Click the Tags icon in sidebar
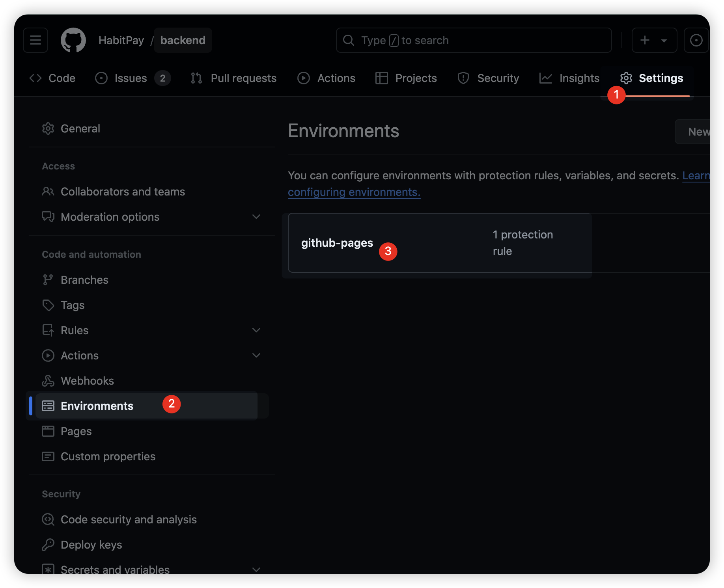 [48, 305]
